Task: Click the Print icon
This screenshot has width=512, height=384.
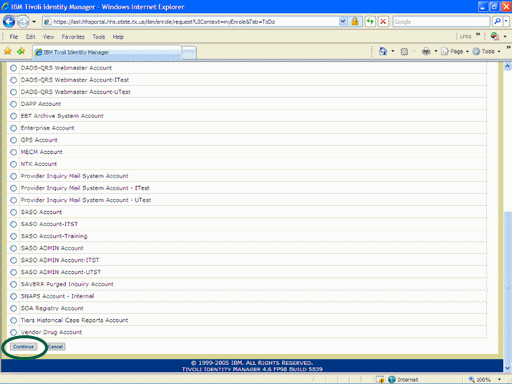Action: pyautogui.click(x=426, y=51)
